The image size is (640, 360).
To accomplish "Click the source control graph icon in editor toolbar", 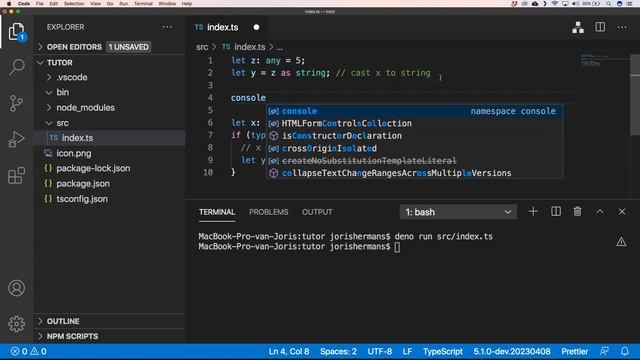I will pos(578,27).
